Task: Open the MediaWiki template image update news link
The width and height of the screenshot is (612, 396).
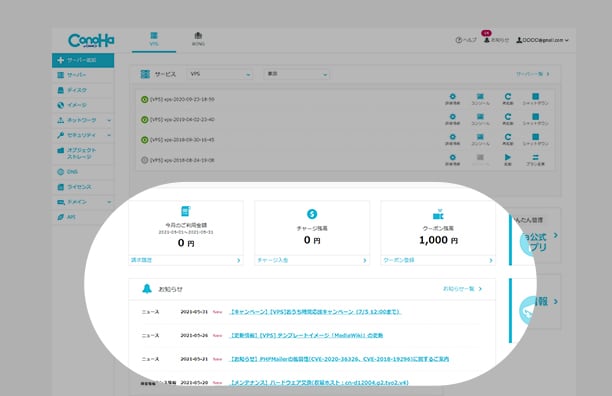Action: coord(306,336)
